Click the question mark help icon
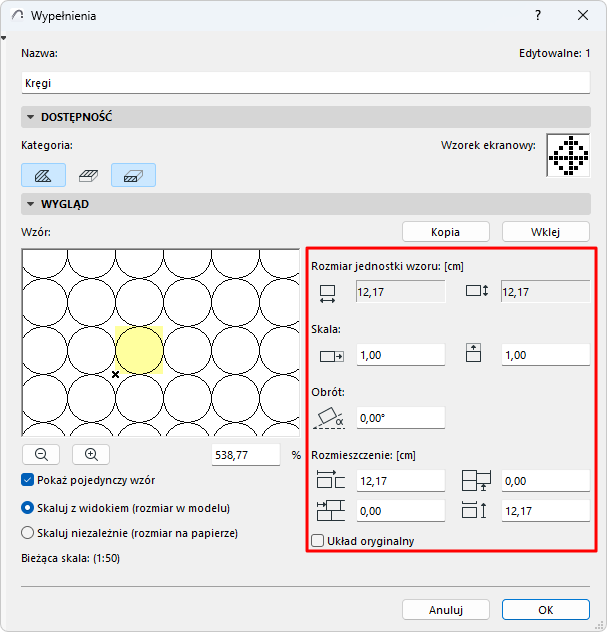 coord(538,15)
